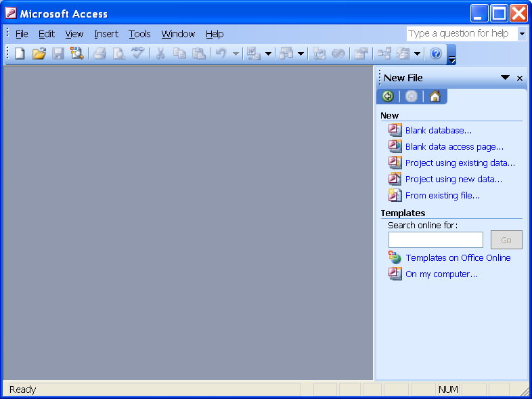Click the NUM status bar indicator
This screenshot has width=532, height=399.
(448, 390)
